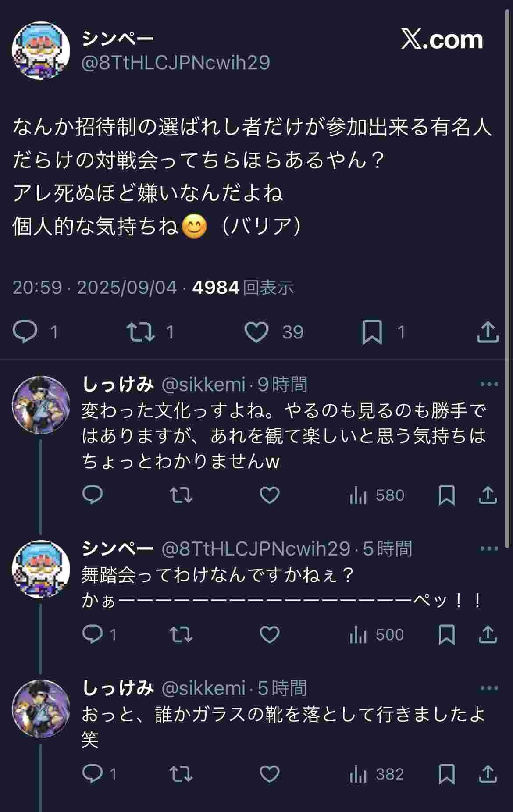The height and width of the screenshot is (812, 513).
Task: Like the main post by シンペー
Action: click(x=256, y=332)
